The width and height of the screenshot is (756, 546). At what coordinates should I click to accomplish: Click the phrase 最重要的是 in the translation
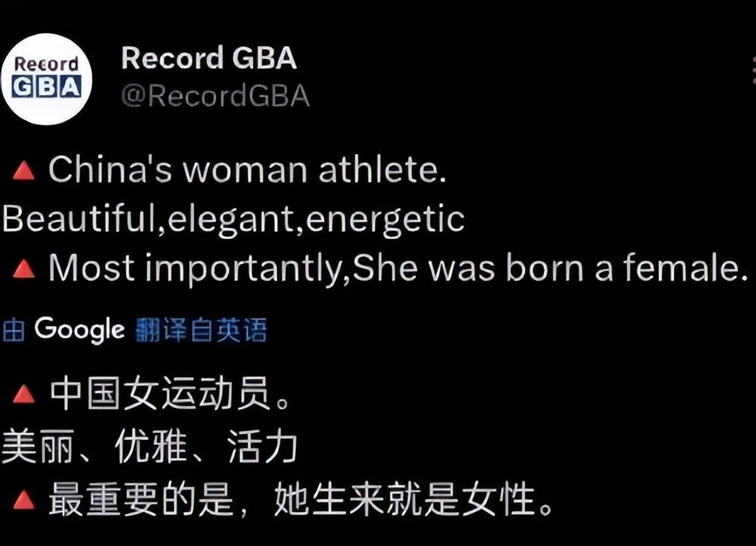coord(140,501)
